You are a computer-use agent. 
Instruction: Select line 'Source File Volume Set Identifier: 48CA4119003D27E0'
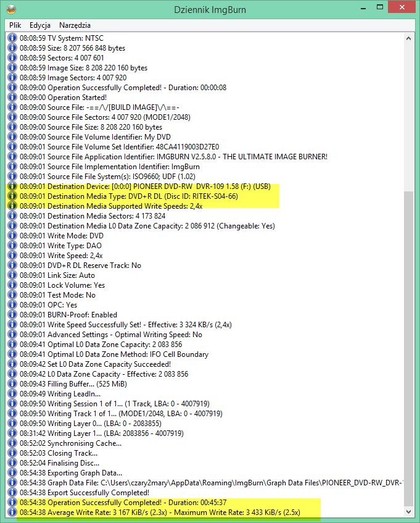119,147
